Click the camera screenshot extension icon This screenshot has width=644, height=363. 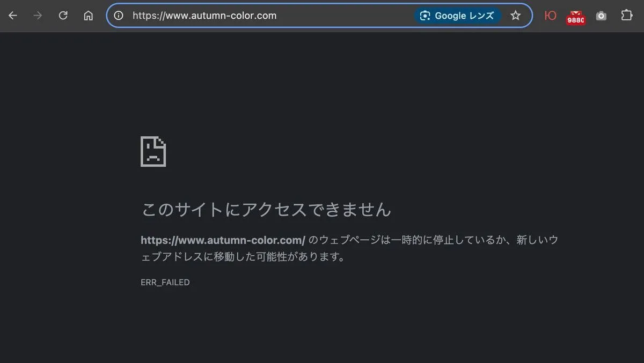click(x=601, y=16)
